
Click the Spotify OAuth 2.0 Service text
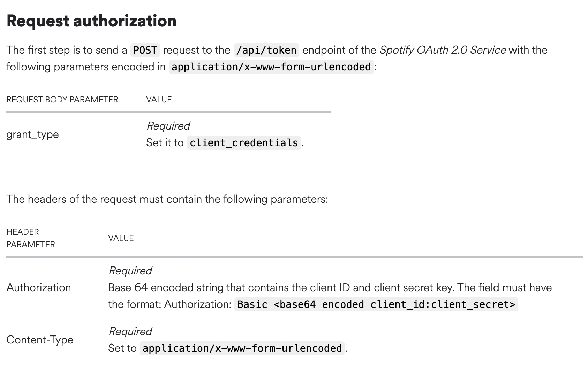[442, 50]
